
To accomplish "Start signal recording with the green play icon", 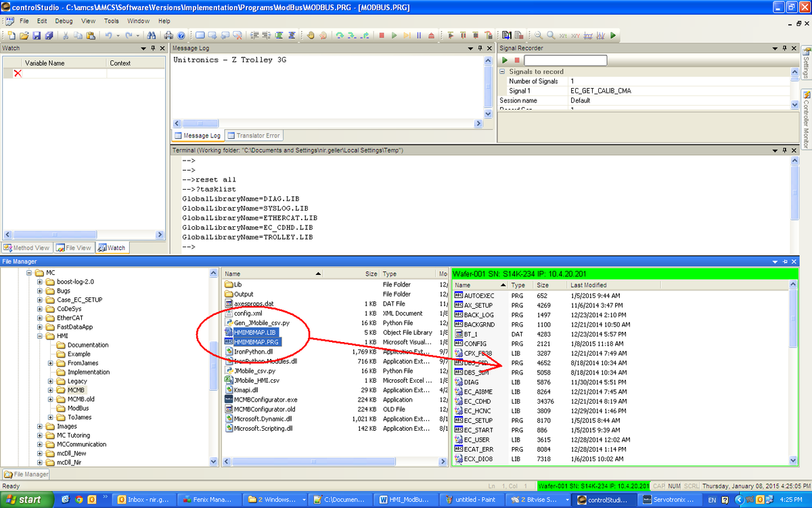I will 504,60.
